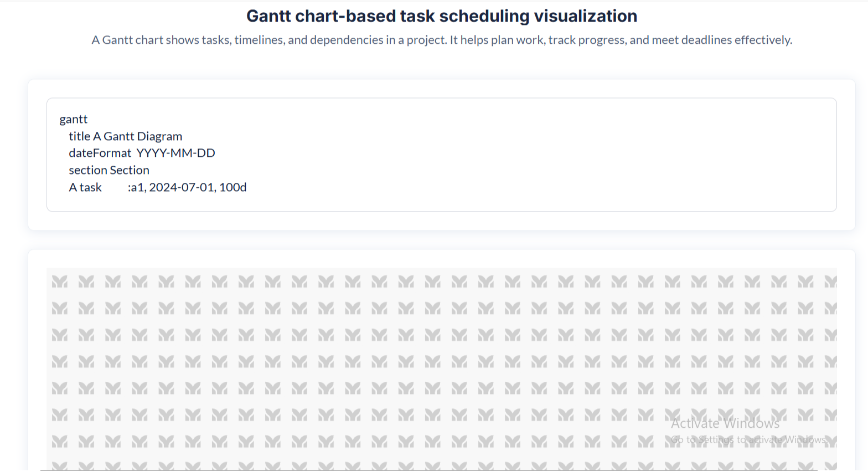Click the '100d' duration value
This screenshot has width=868, height=471.
point(233,187)
